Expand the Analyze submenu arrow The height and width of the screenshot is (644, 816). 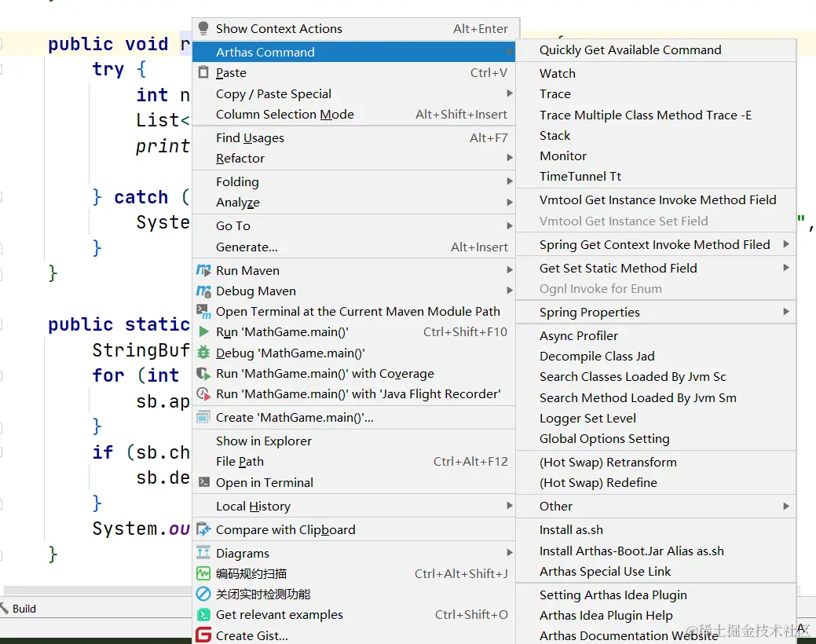[510, 202]
